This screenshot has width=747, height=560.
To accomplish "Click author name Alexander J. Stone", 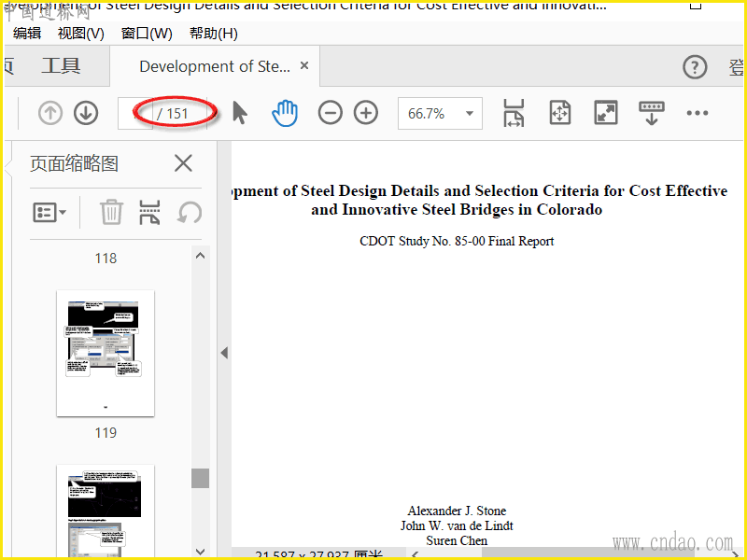I will [457, 511].
